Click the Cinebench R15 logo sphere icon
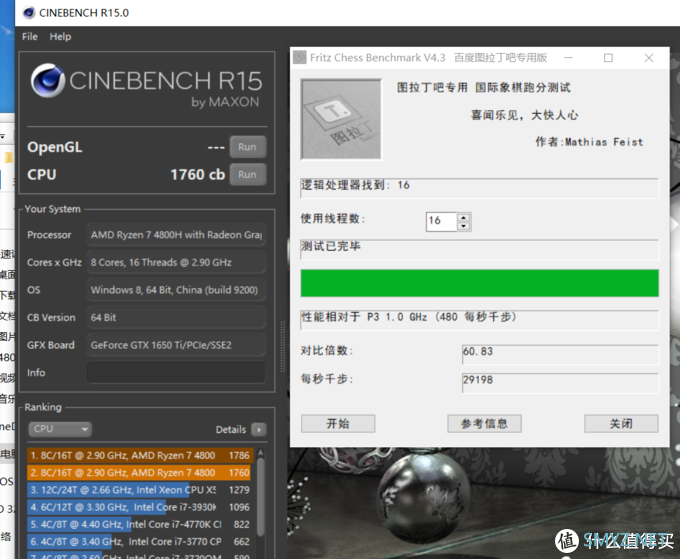 [x=48, y=81]
